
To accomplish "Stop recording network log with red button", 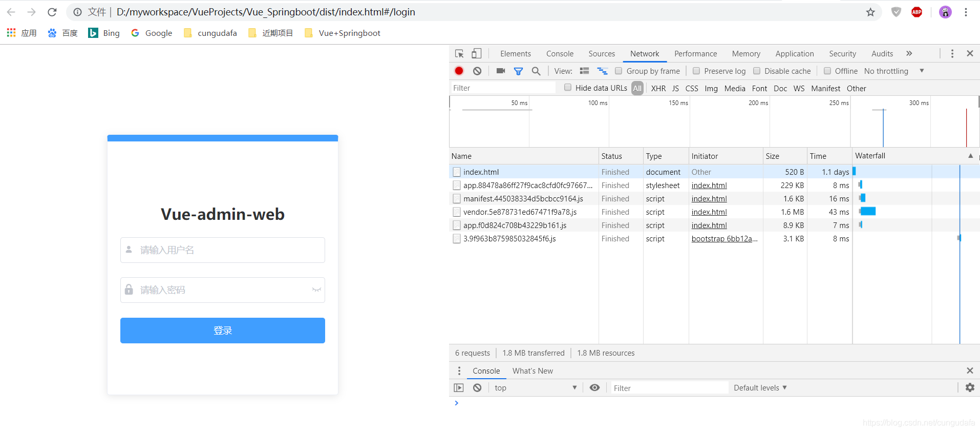I will 459,71.
